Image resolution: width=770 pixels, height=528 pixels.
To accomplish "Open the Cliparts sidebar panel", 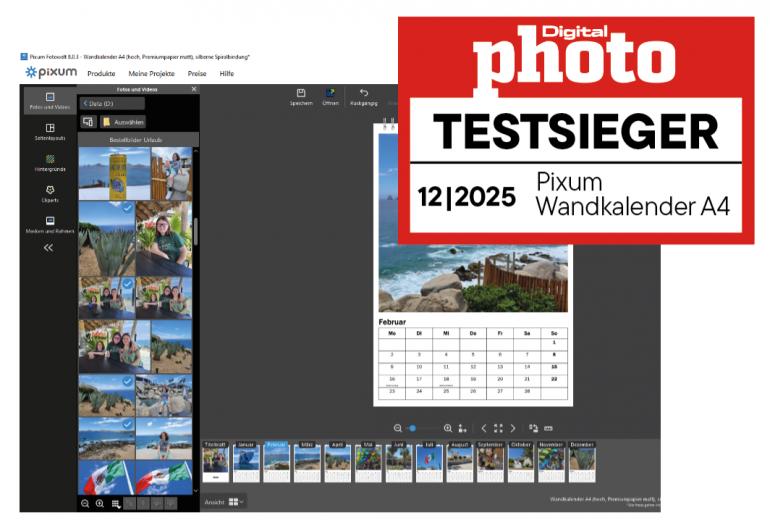I will tap(50, 194).
